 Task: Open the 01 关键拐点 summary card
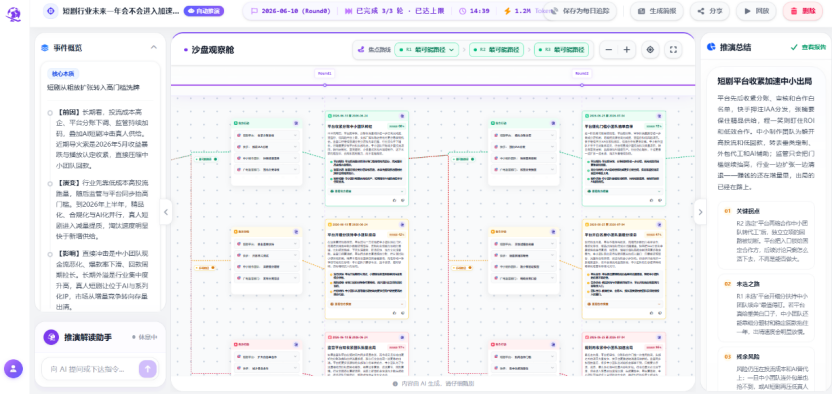coord(766,235)
